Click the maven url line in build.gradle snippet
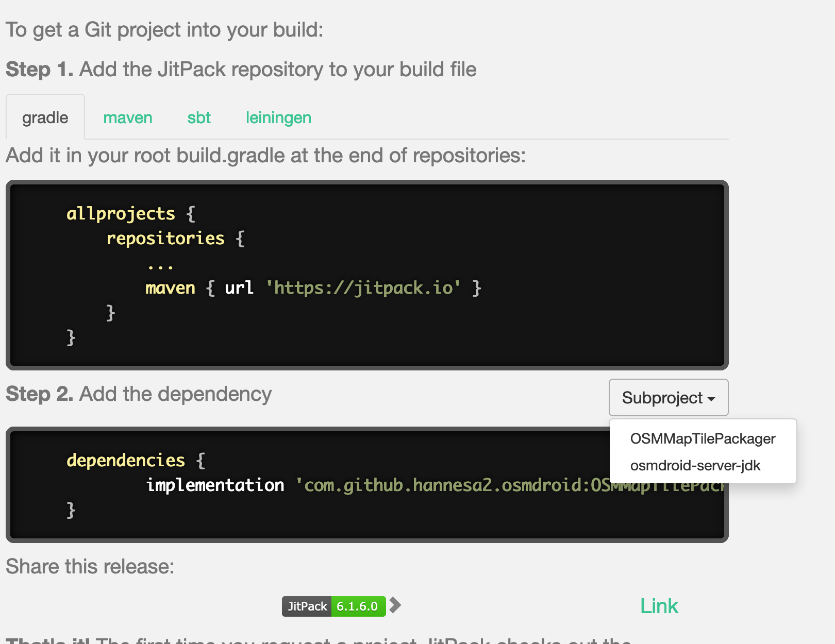835x644 pixels. [309, 287]
